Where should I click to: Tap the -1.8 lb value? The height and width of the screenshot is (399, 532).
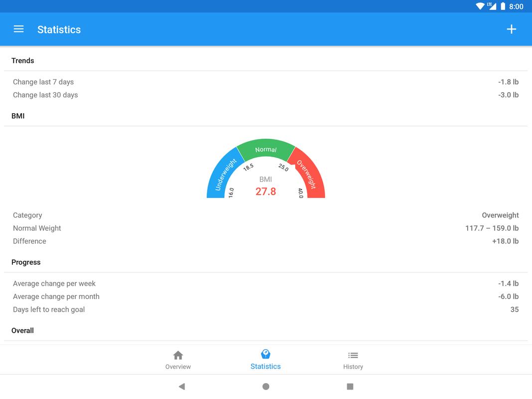[x=508, y=82]
